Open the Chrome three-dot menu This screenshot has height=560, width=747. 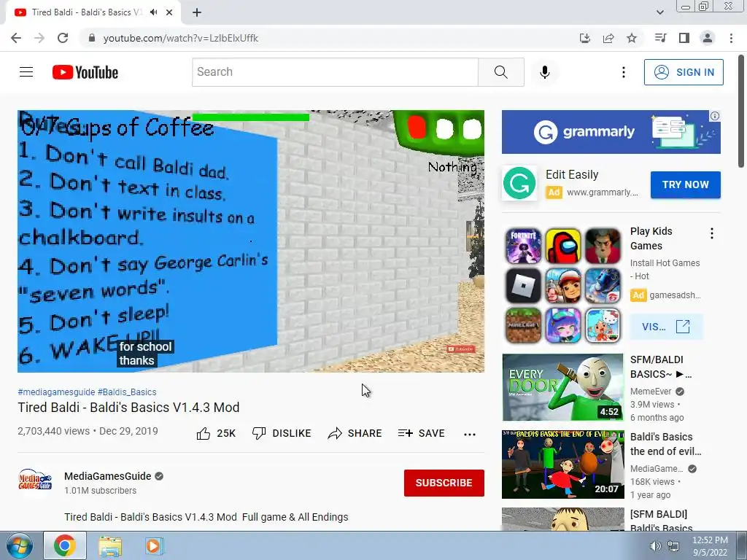click(x=731, y=38)
